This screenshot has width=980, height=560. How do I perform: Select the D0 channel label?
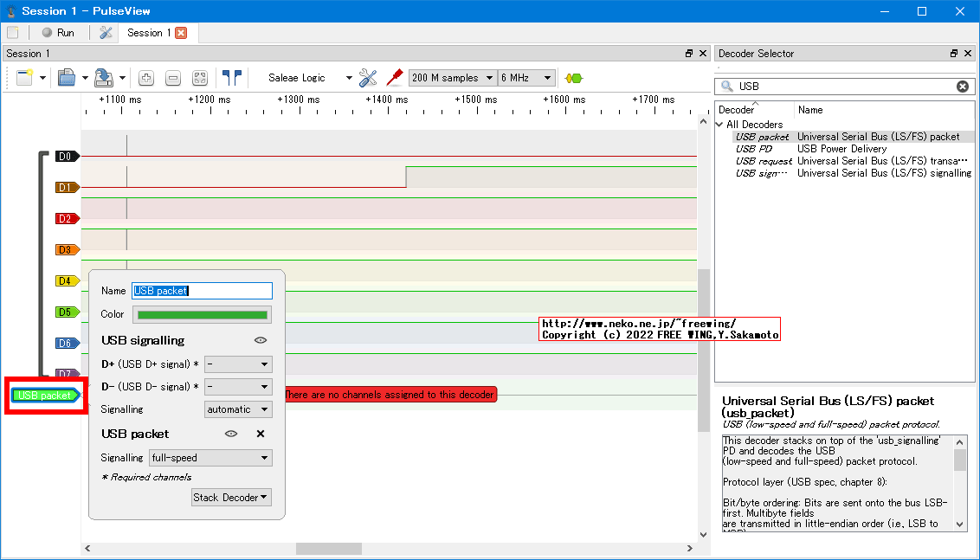pyautogui.click(x=67, y=157)
